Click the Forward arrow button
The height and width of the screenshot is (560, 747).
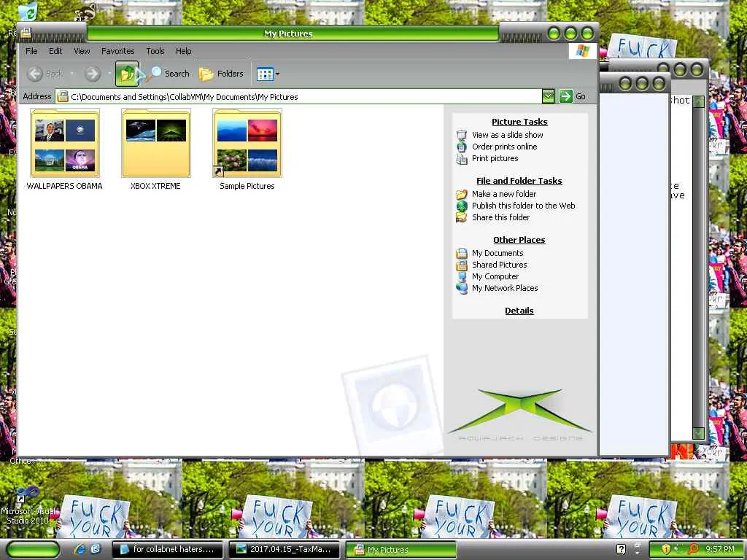93,74
